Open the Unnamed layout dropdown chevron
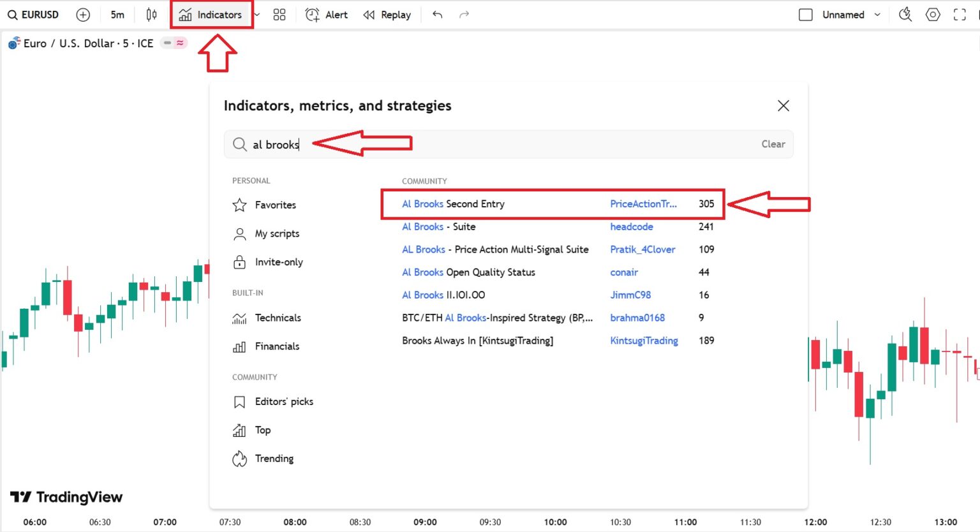Viewport: 980px width, 532px height. [x=878, y=15]
